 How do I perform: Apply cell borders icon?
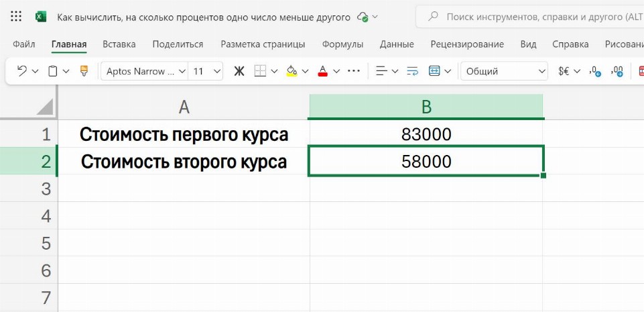tap(261, 70)
